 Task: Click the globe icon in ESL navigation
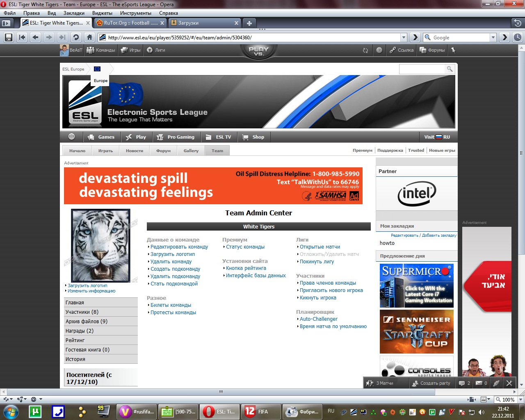[x=71, y=137]
